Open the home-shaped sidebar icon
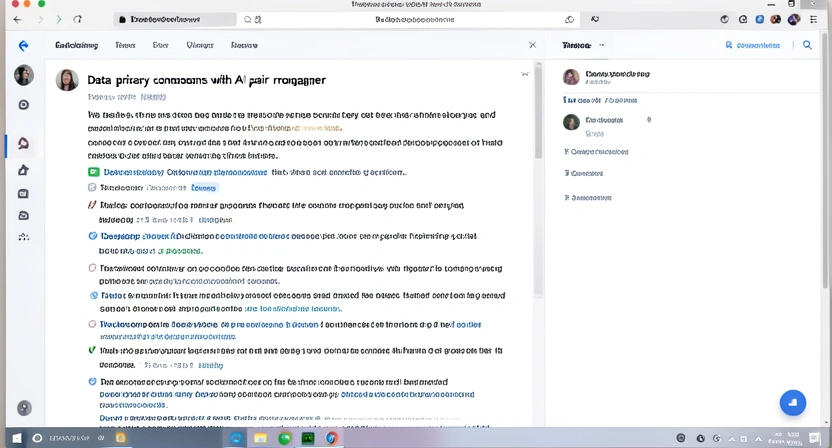This screenshot has width=832, height=448. 23,170
